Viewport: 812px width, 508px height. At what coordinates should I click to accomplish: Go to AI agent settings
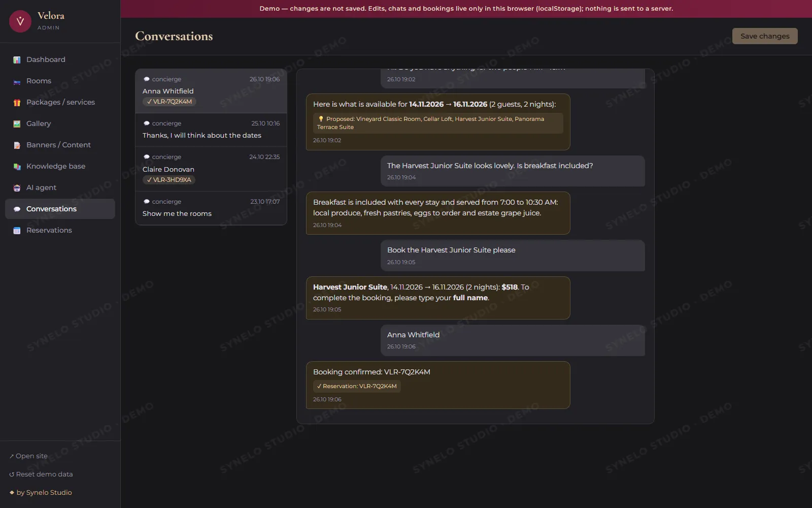(60, 187)
